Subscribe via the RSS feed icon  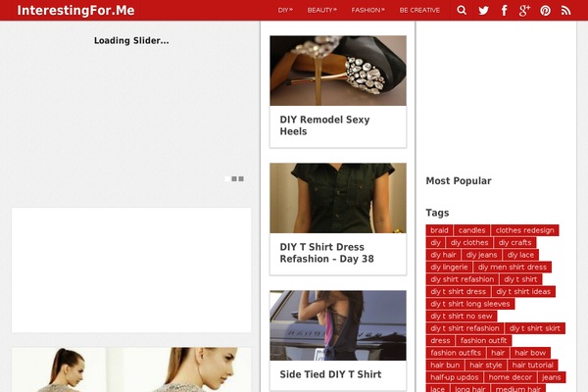(565, 10)
